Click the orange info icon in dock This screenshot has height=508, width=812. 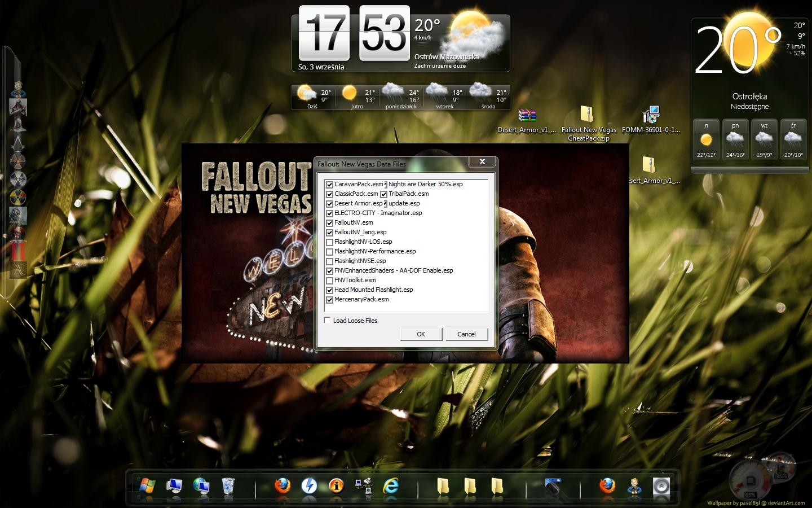(x=336, y=485)
